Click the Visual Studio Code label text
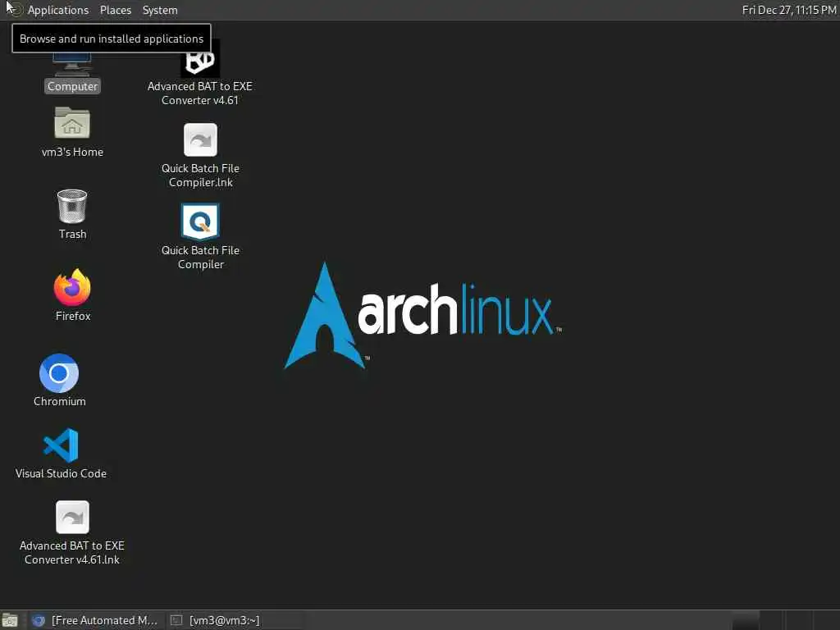The image size is (840, 630). click(x=61, y=473)
